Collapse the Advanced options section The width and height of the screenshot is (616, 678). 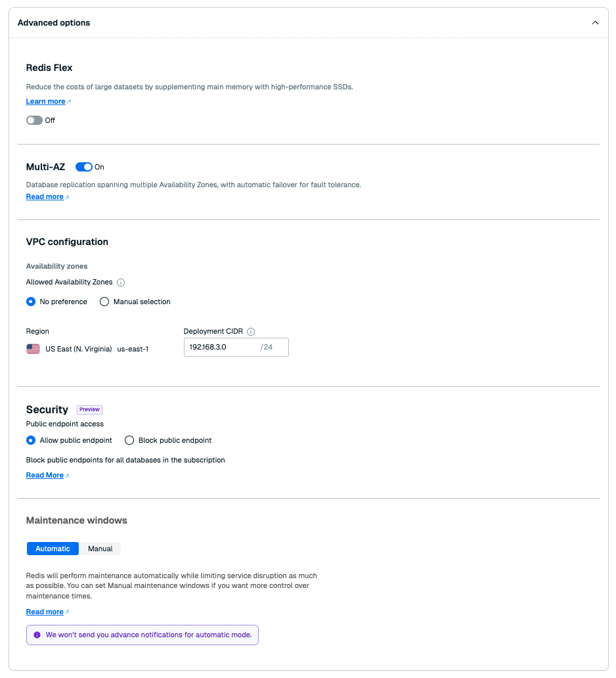tap(595, 23)
